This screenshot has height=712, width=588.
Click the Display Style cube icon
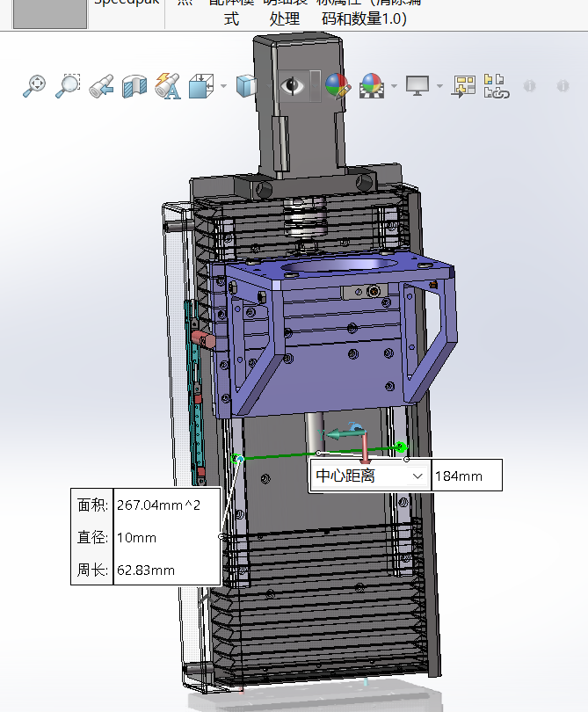[x=247, y=86]
